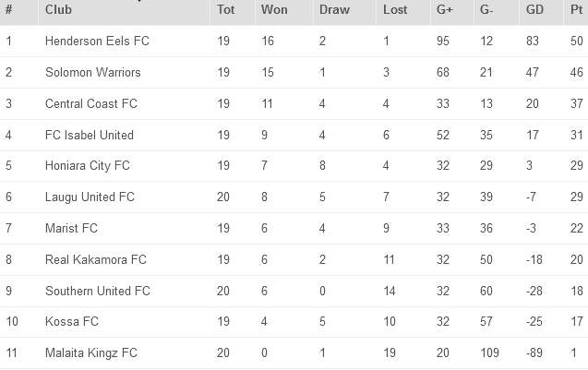
Task: Click Laugu United FC club name
Action: [x=90, y=197]
